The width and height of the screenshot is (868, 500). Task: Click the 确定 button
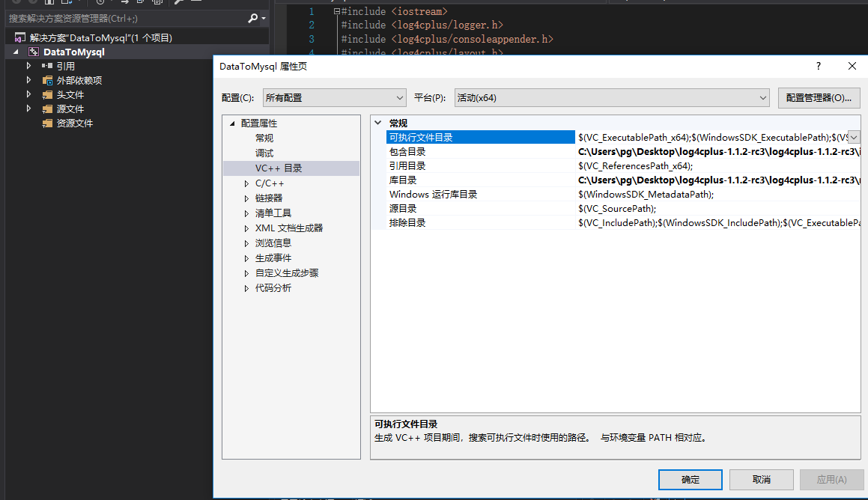coord(690,480)
